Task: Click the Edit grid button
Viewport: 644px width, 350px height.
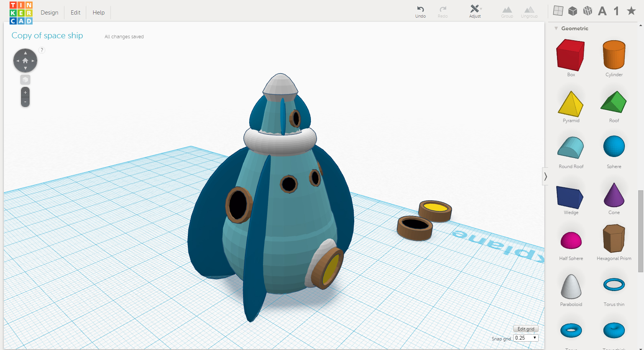Action: coord(526,329)
